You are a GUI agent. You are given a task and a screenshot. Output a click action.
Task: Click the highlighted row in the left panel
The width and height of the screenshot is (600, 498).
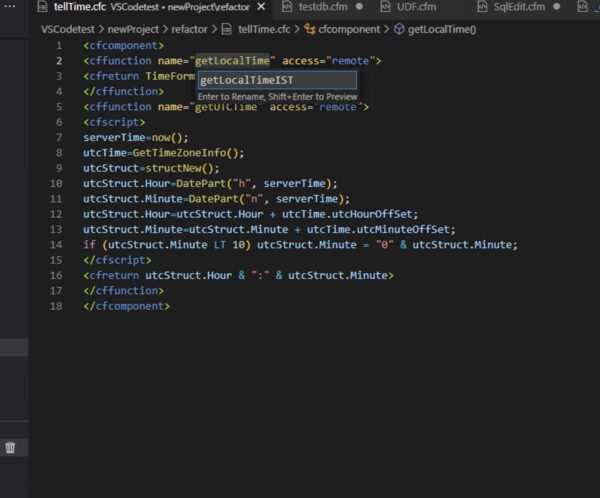[x=9, y=349]
